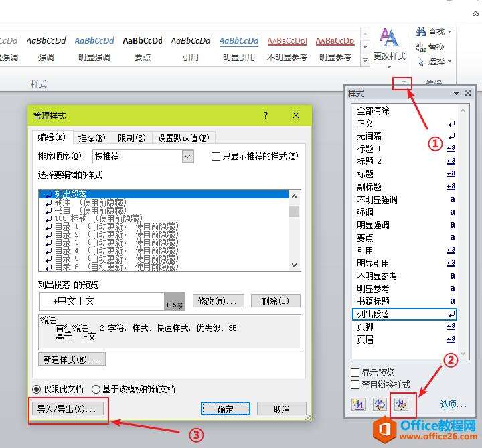The image size is (482, 448).
Task: Enable 显示预览 checkbox in Styles pane
Action: tap(355, 373)
